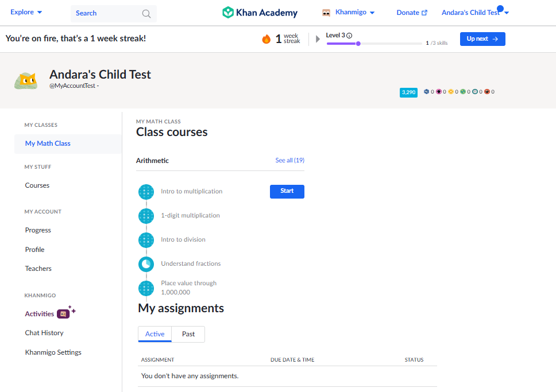Click the external link icon beside Donate

pyautogui.click(x=424, y=13)
